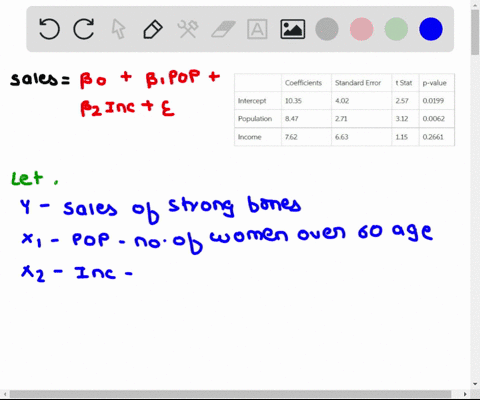Choose the pen drawing tool

point(153,29)
